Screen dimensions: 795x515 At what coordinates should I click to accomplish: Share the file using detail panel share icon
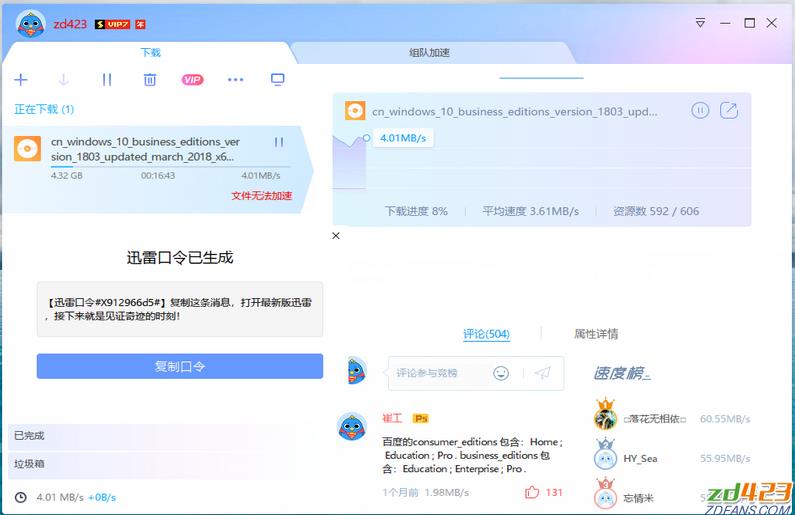(729, 111)
